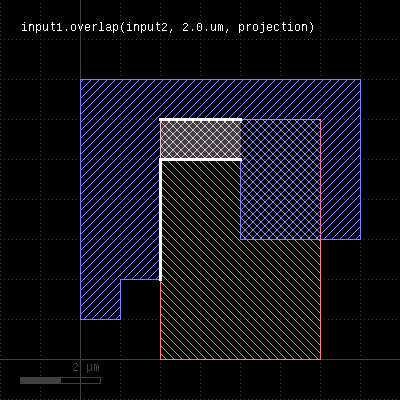Click the empty half of the scale bar
Viewport: 400px width, 400px height.
pos(81,380)
